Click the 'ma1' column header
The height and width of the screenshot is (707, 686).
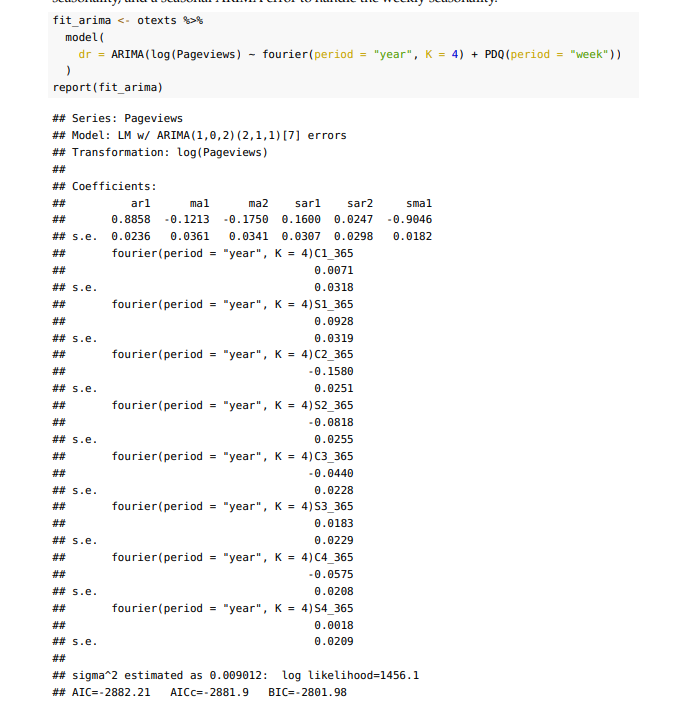click(x=199, y=204)
